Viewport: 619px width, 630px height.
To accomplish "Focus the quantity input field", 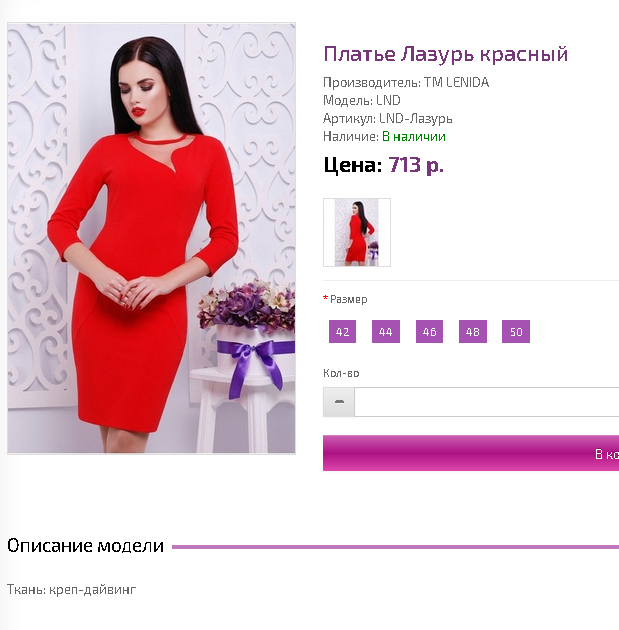I will 486,402.
